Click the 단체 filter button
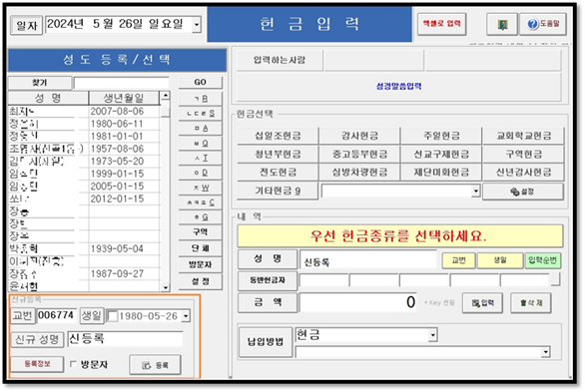Viewport: 585px width, 392px height. (200, 248)
